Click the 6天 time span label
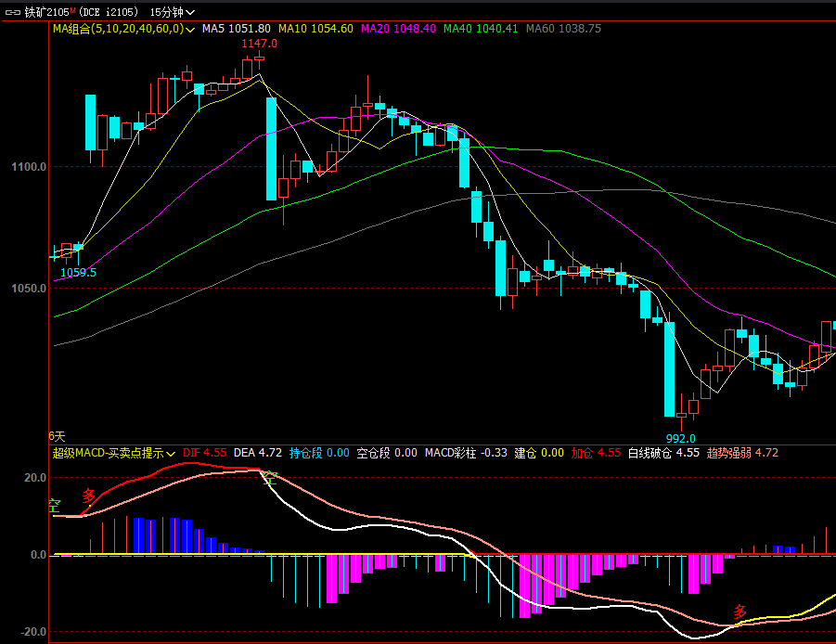Screen dimensions: 836x644 coord(57,437)
